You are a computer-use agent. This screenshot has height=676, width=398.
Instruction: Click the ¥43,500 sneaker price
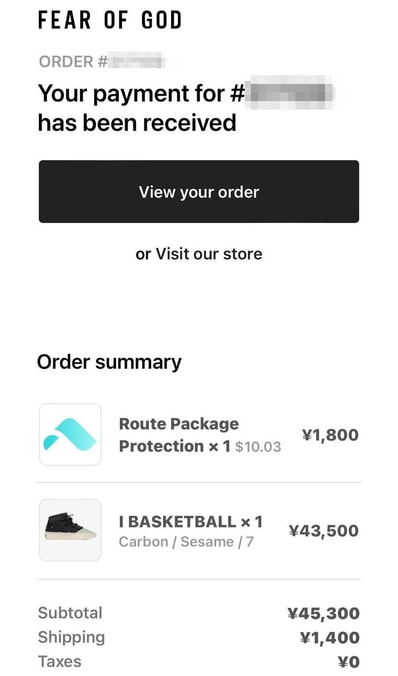click(324, 531)
